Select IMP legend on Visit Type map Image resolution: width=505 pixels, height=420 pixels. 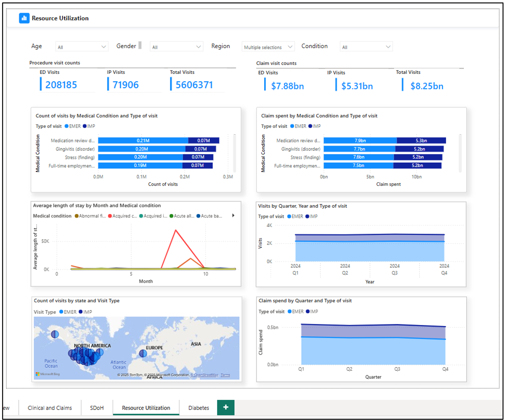click(x=86, y=312)
